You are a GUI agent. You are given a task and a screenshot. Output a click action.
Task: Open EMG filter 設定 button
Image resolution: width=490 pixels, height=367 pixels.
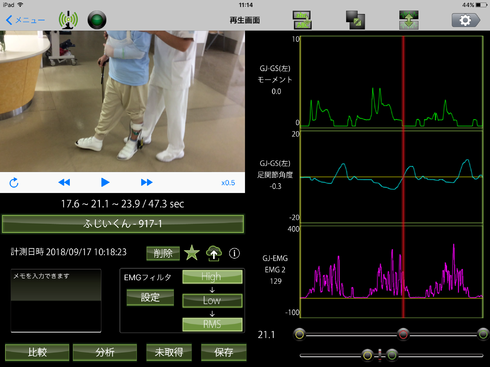coord(150,297)
